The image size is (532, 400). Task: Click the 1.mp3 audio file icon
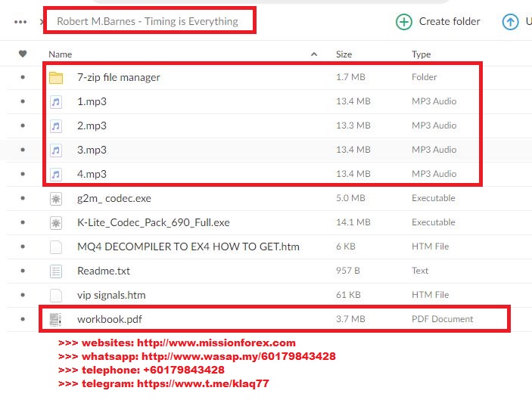(56, 101)
